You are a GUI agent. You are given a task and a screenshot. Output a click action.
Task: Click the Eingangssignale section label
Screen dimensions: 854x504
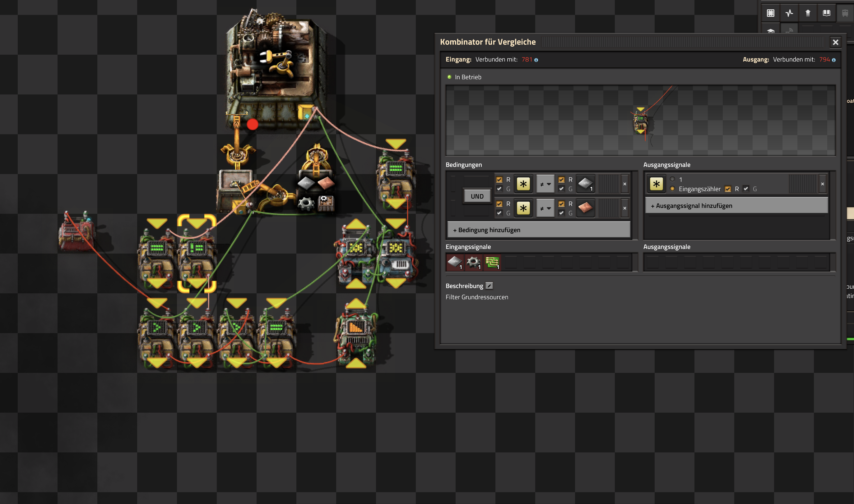click(468, 247)
